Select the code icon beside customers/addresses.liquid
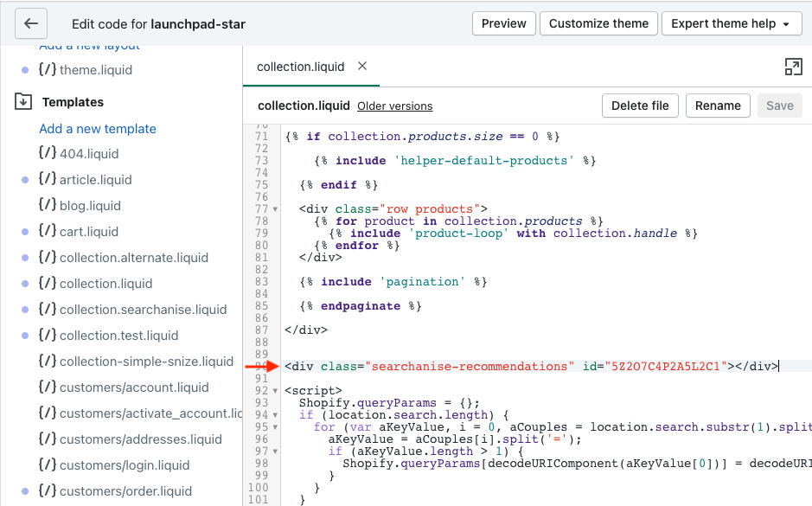This screenshot has height=506, width=812. (x=47, y=439)
